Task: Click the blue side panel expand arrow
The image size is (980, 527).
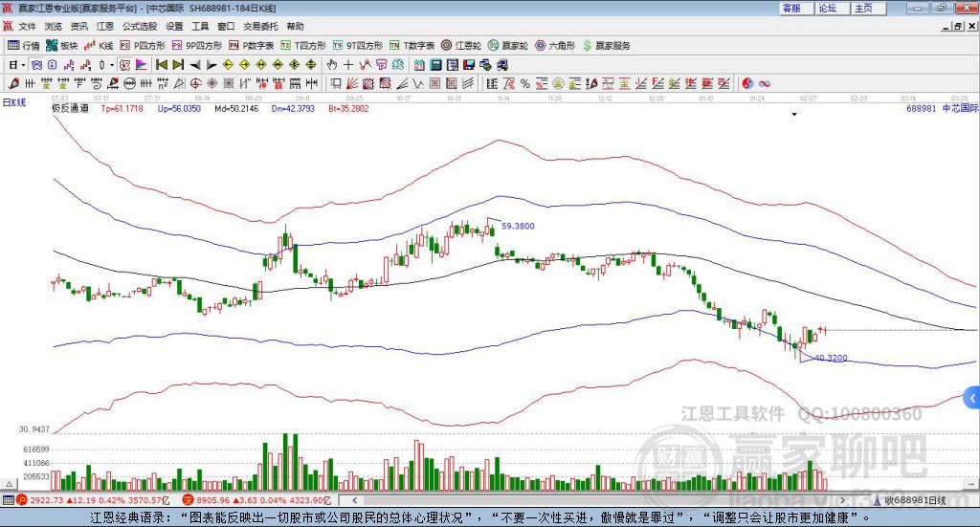Action: 972,398
